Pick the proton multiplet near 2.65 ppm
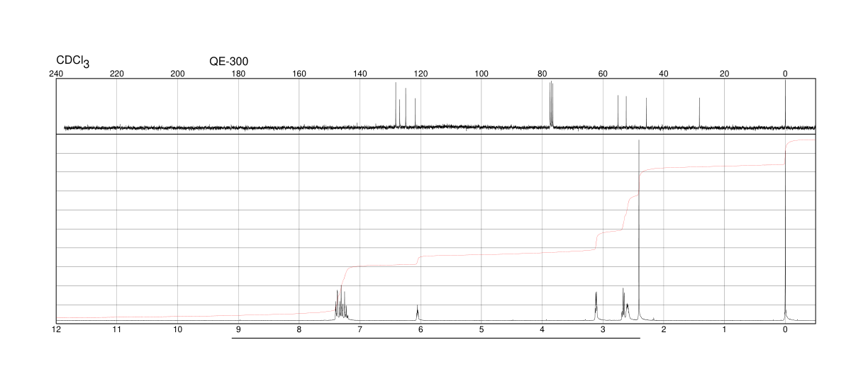 pos(625,304)
